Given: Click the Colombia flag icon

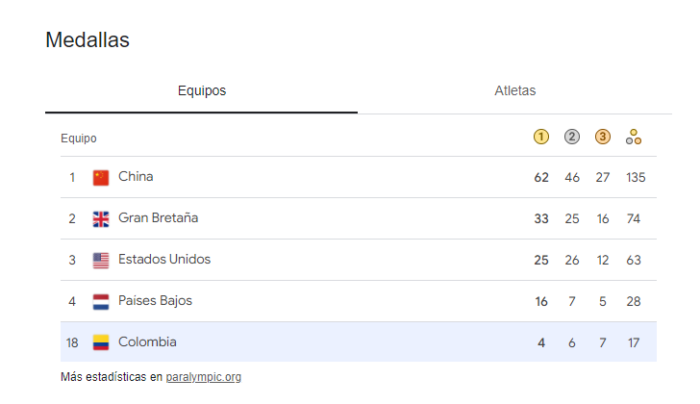Looking at the screenshot, I should (x=101, y=342).
